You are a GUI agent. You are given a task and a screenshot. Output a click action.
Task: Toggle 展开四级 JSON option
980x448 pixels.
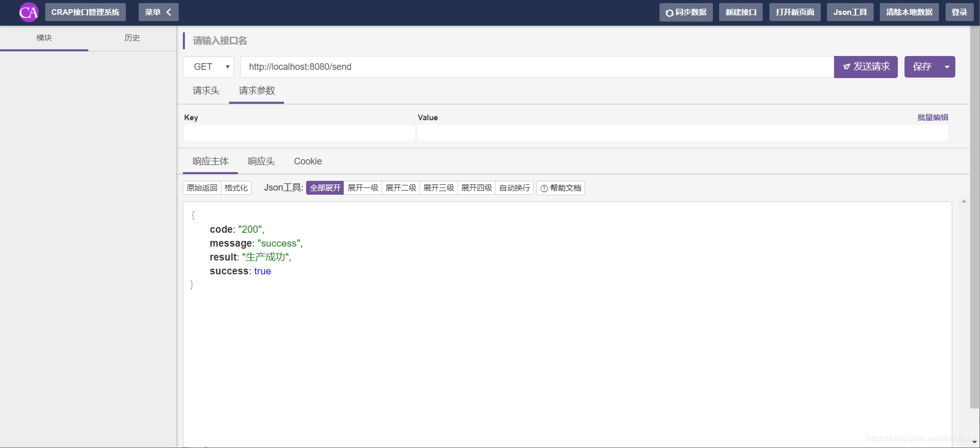477,188
